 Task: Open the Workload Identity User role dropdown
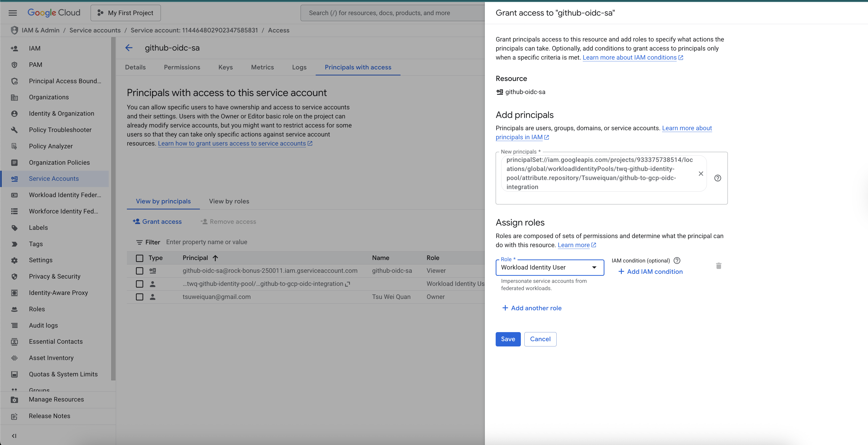[x=550, y=267]
